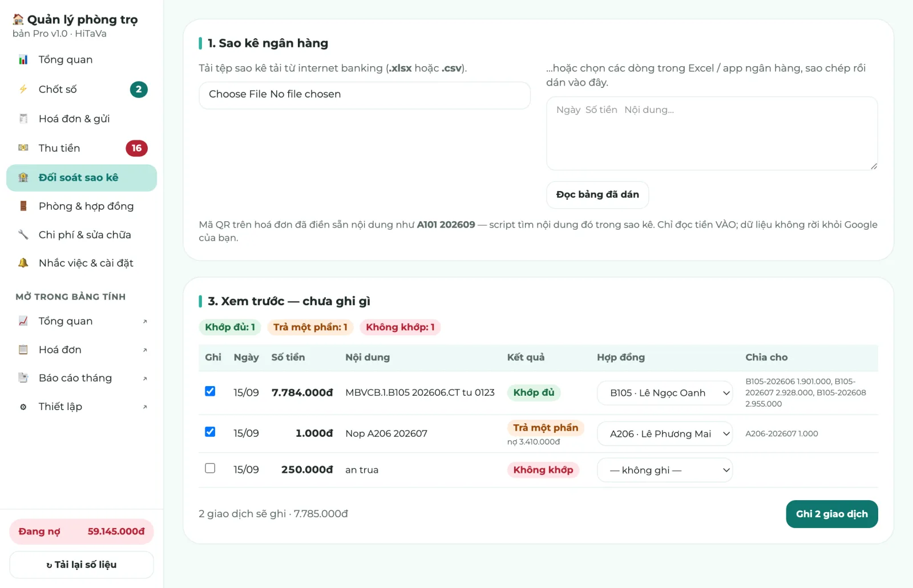This screenshot has height=588, width=913.
Task: Click the Không khớp: 1 summary chip
Action: [400, 327]
